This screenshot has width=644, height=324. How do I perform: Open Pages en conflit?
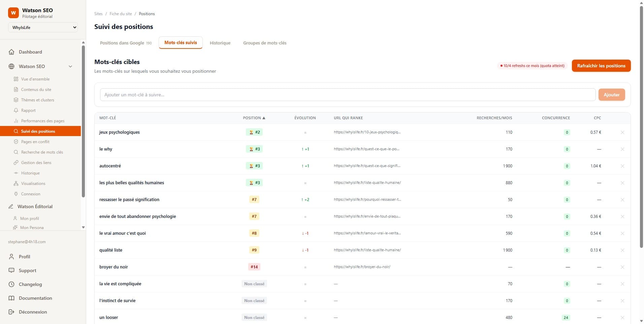36,141
